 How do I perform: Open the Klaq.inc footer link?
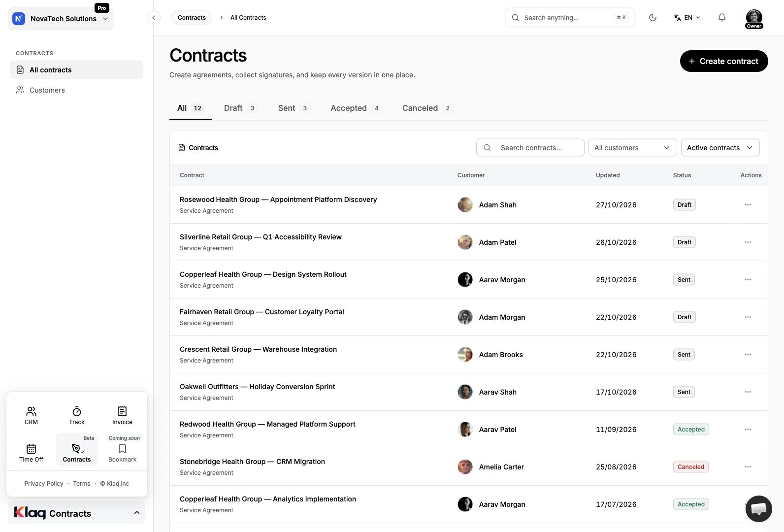(115, 484)
